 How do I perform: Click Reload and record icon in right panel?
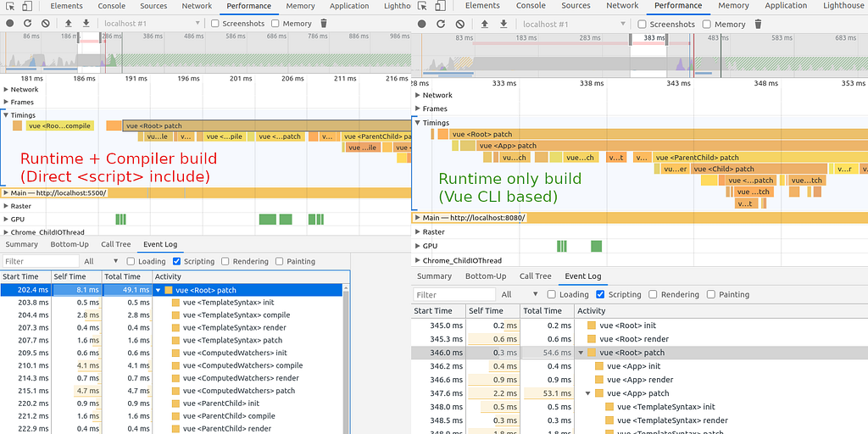(x=441, y=24)
